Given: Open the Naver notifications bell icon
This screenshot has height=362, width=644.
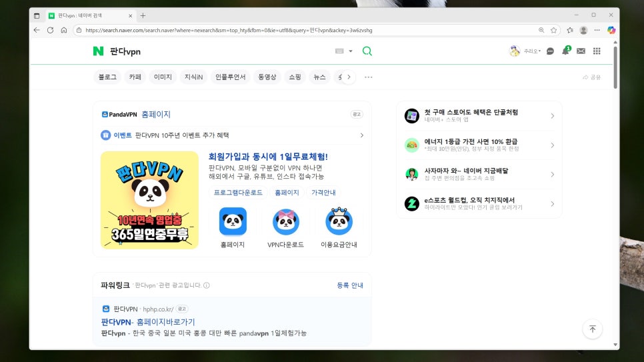Looking at the screenshot, I should [566, 51].
